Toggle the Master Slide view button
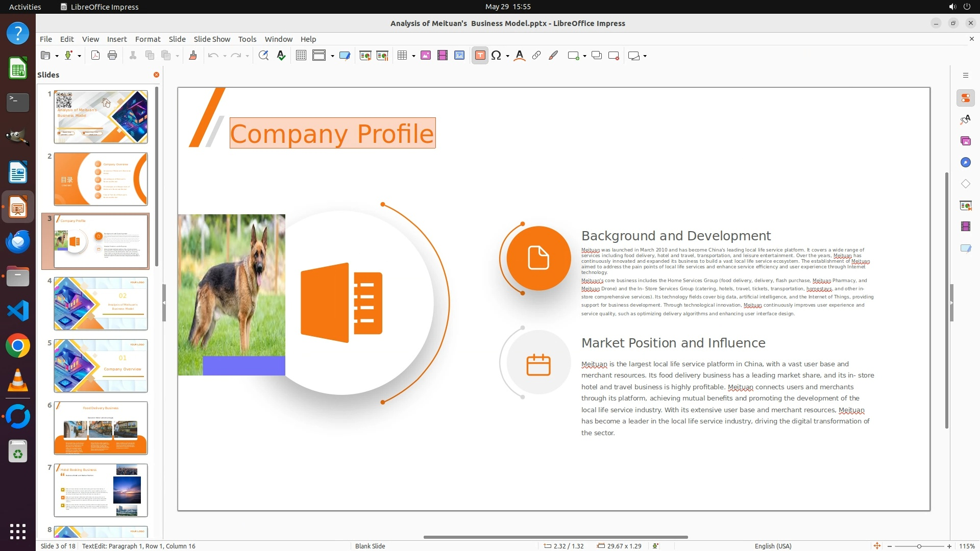The height and width of the screenshot is (551, 980). (x=345, y=56)
